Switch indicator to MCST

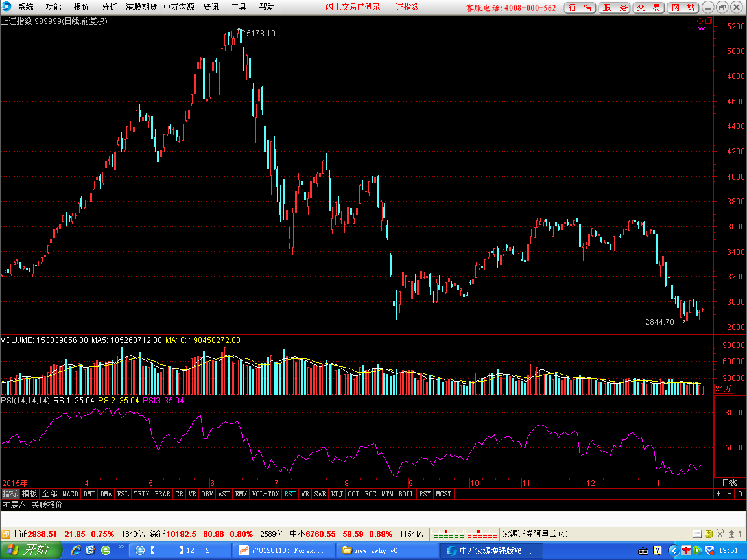click(444, 494)
